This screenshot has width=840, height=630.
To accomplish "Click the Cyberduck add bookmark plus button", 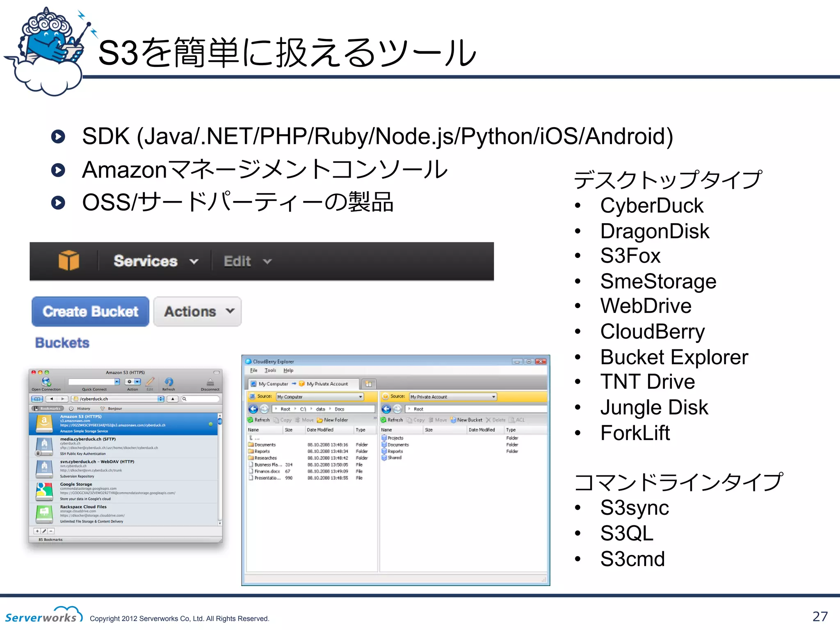I will point(37,531).
